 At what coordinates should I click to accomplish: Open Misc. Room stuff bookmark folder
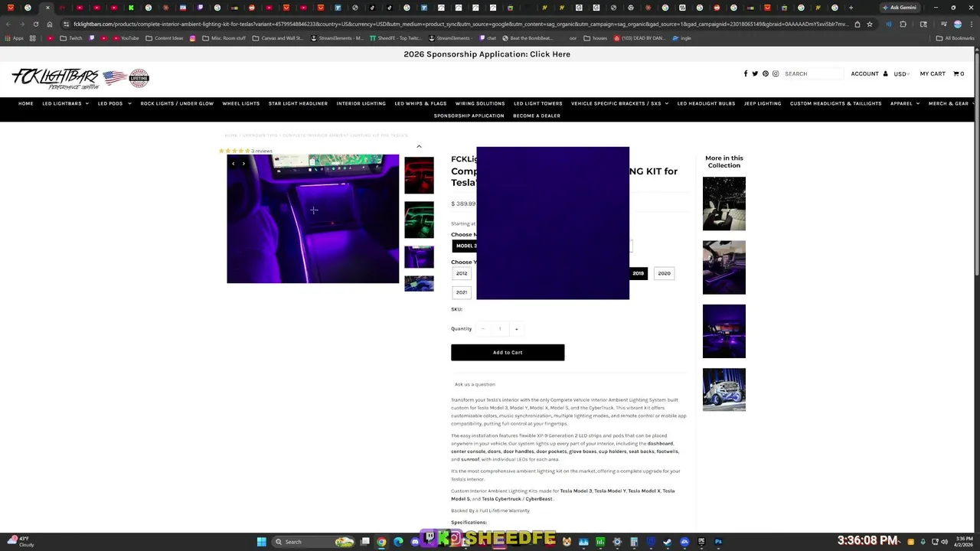[x=224, y=37]
